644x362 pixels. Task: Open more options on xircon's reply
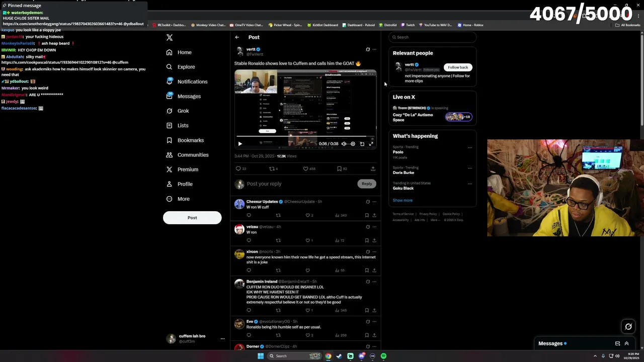click(374, 251)
